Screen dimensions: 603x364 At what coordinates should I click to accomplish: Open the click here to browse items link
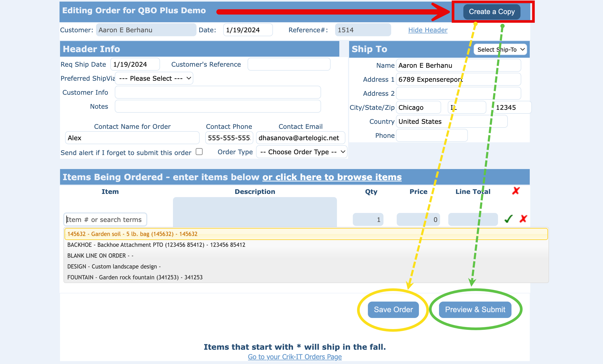(332, 177)
